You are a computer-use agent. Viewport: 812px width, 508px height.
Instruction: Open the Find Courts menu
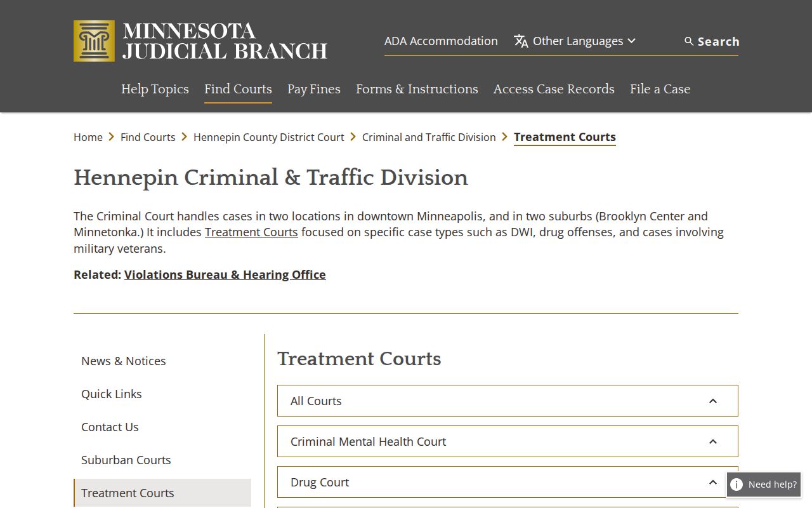point(238,89)
